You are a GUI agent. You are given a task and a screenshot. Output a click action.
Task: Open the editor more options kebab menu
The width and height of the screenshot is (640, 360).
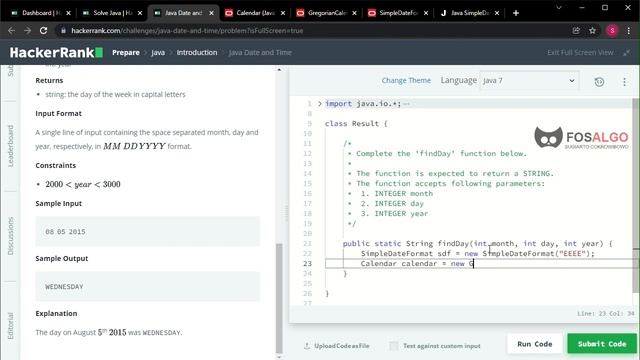click(624, 82)
